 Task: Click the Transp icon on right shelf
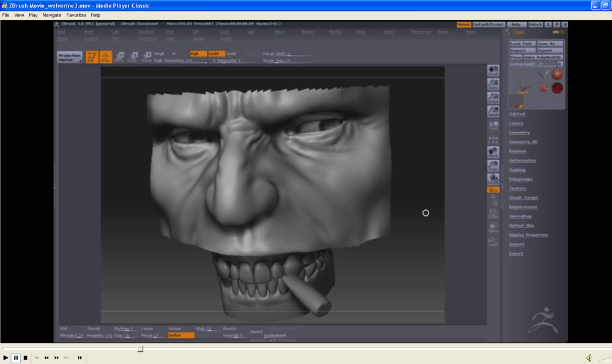click(493, 228)
